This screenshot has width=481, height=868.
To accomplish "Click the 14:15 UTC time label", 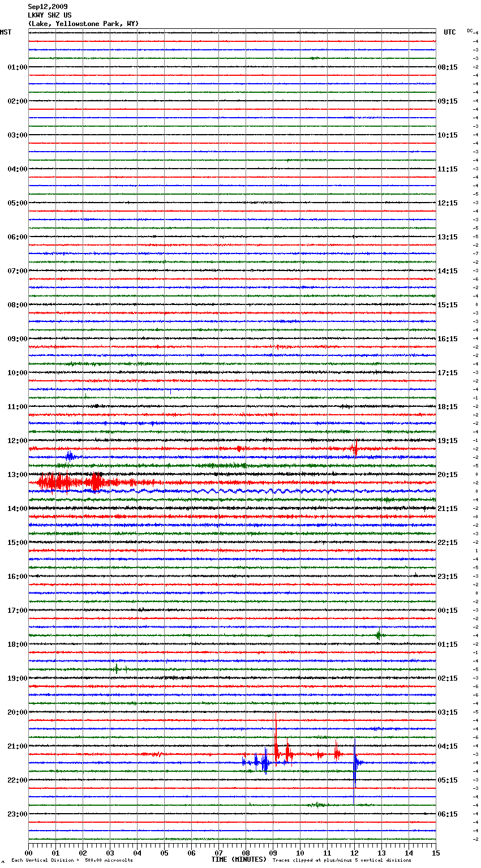I will [448, 271].
